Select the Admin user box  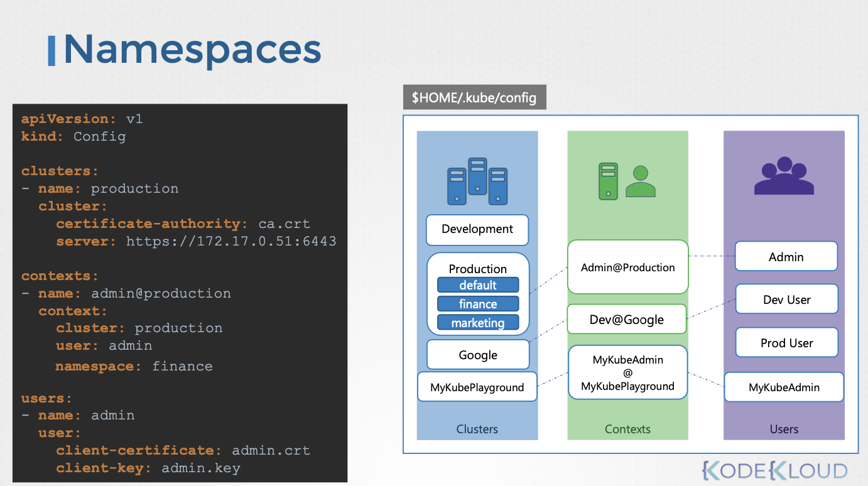pyautogui.click(x=786, y=256)
